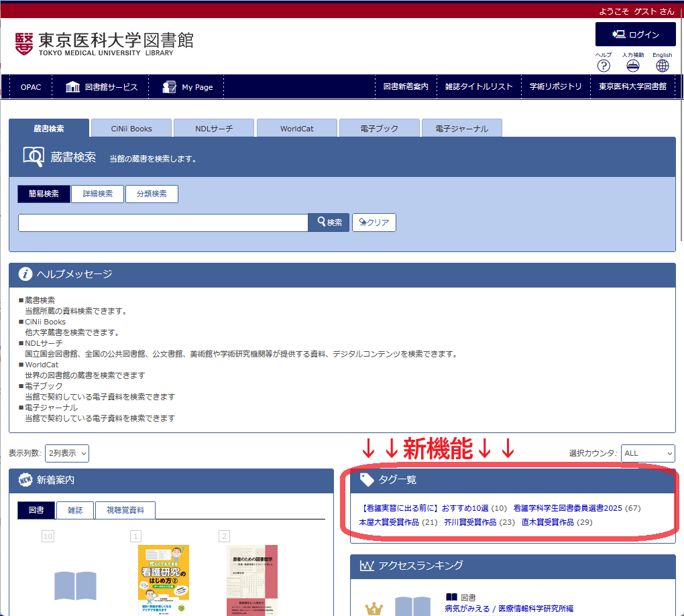Open the 芥川賞受賞作品 tag link
Image resolution: width=684 pixels, height=616 pixels.
[x=470, y=522]
